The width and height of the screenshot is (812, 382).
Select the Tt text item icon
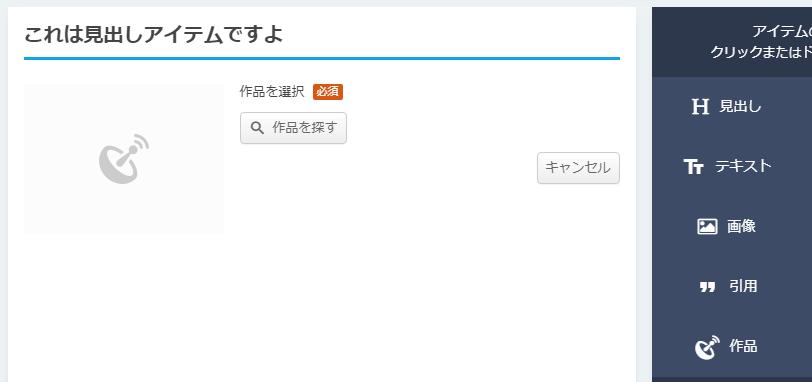pyautogui.click(x=693, y=167)
